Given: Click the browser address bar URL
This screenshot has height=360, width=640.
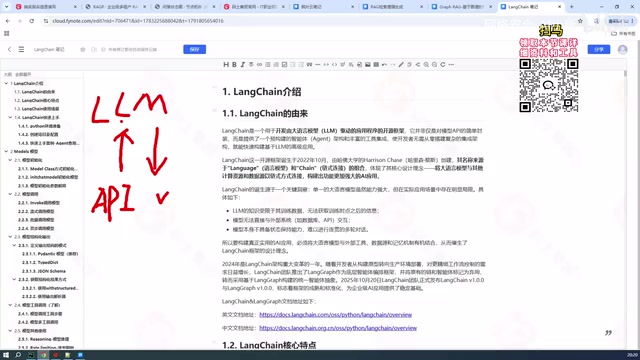Looking at the screenshot, I should [138, 21].
